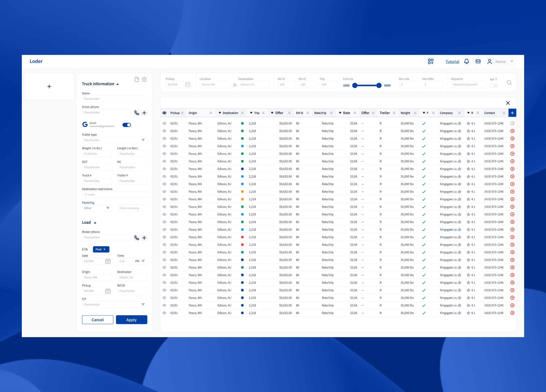The image size is (546, 392).
Task: Sort by the Rate column header
Action: [344, 113]
